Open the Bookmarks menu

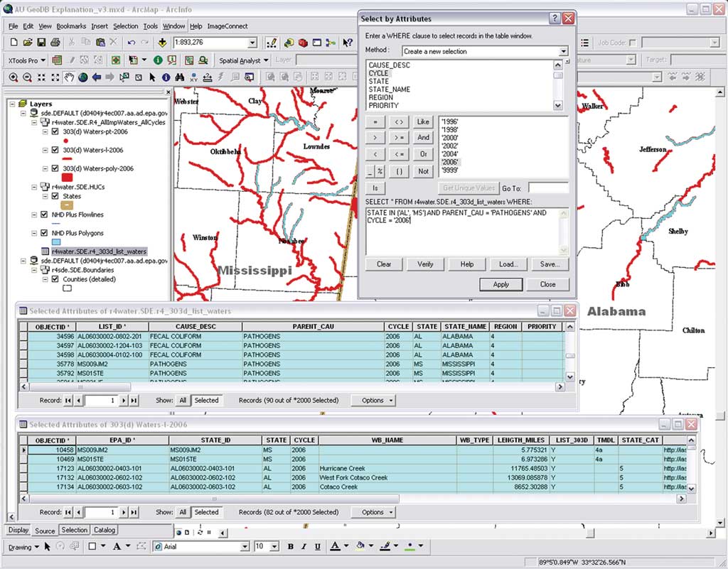(71, 26)
